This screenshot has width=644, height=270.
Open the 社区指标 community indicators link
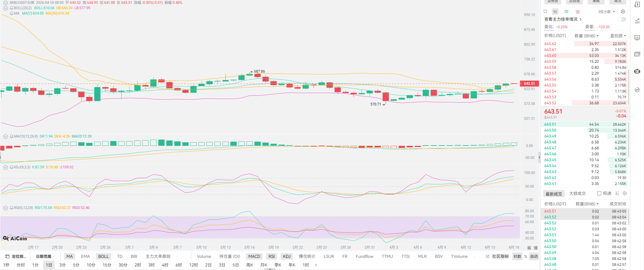click(497, 256)
